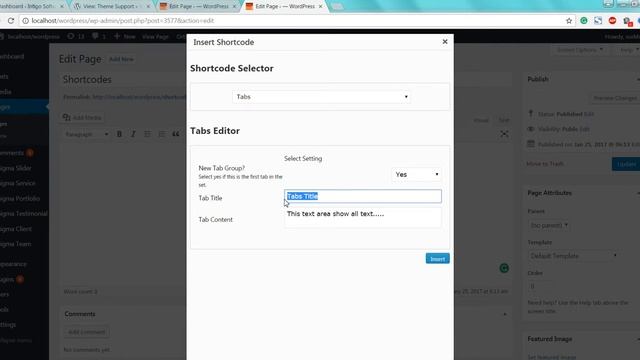Click the status key icon in Publish box
The width and height of the screenshot is (640, 360).
531,113
